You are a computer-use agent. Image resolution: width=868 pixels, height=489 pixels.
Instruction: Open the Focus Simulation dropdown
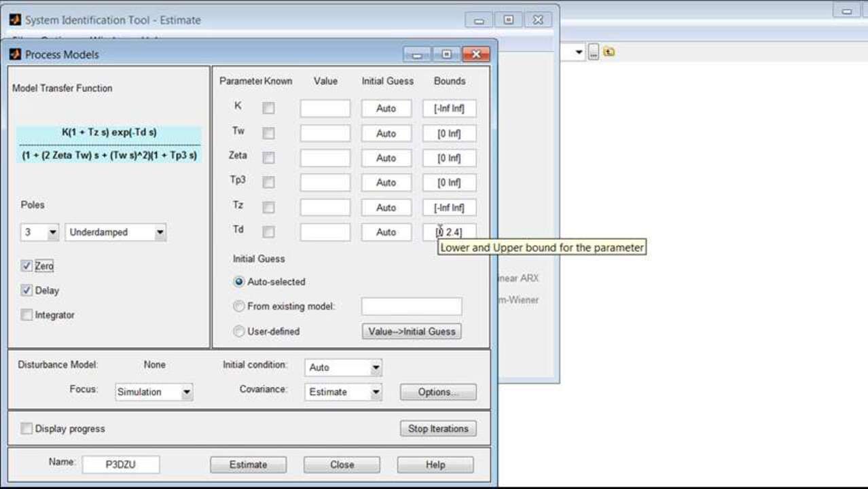click(x=187, y=392)
